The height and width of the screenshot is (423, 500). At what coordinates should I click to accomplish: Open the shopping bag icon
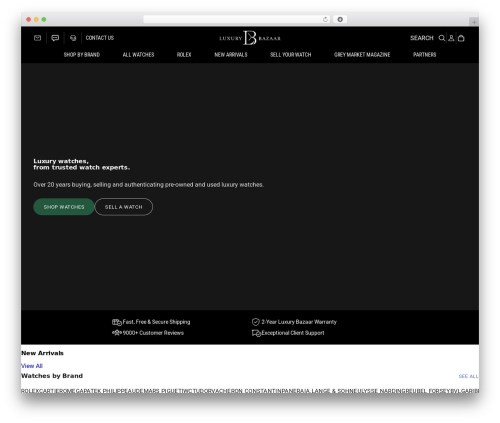pyautogui.click(x=461, y=38)
